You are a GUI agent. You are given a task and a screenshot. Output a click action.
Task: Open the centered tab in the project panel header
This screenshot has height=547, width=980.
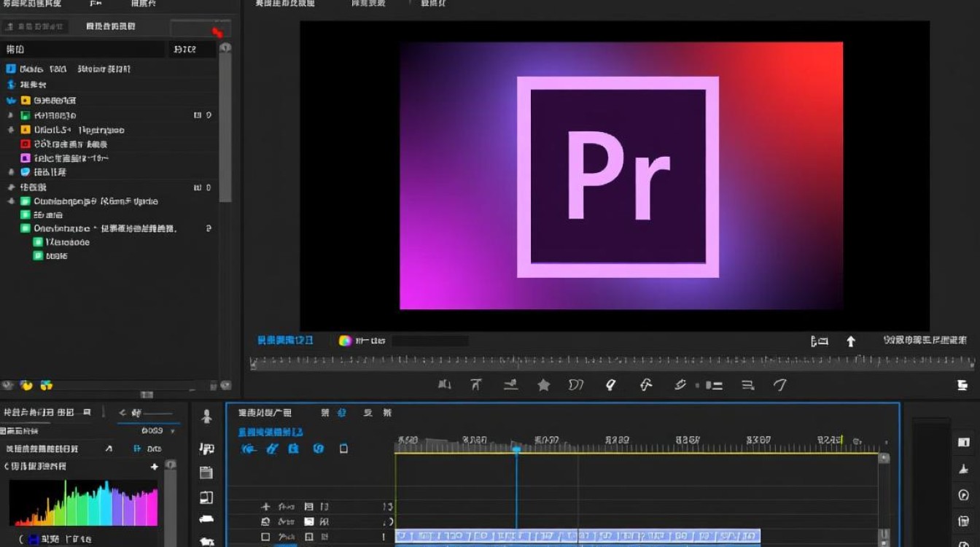click(x=110, y=26)
